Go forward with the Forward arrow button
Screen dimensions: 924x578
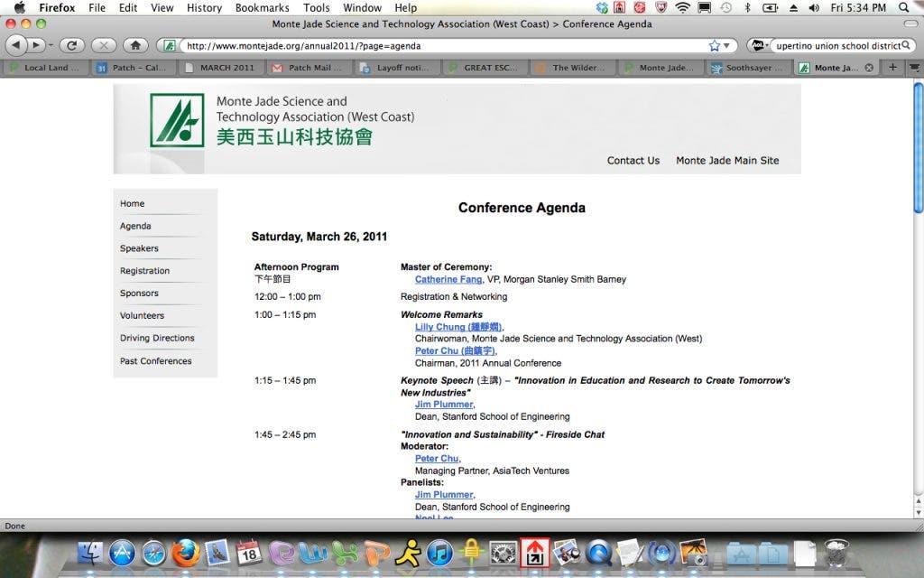click(x=36, y=45)
